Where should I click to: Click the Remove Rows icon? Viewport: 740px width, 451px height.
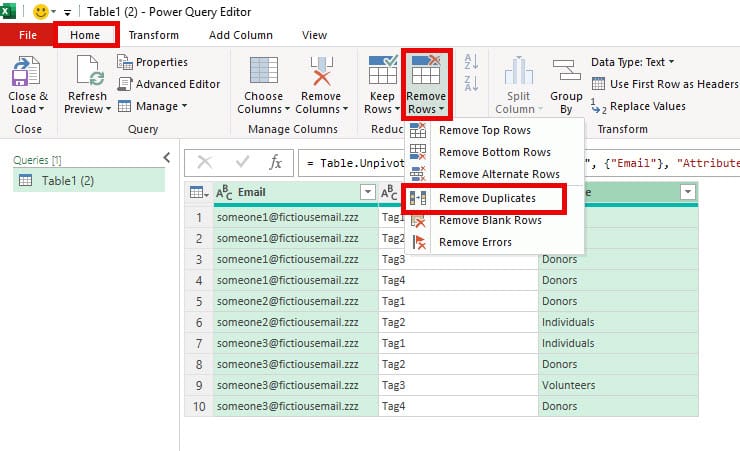[x=426, y=71]
